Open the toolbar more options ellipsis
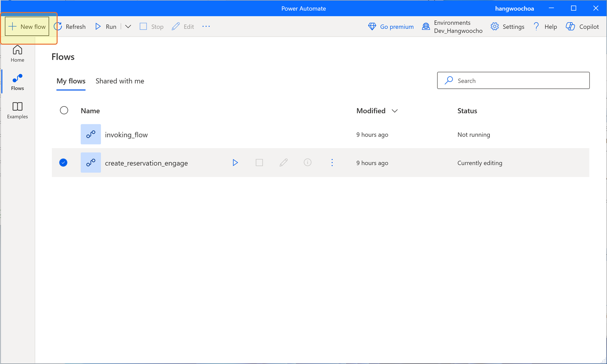This screenshot has width=607, height=364. pyautogui.click(x=206, y=27)
